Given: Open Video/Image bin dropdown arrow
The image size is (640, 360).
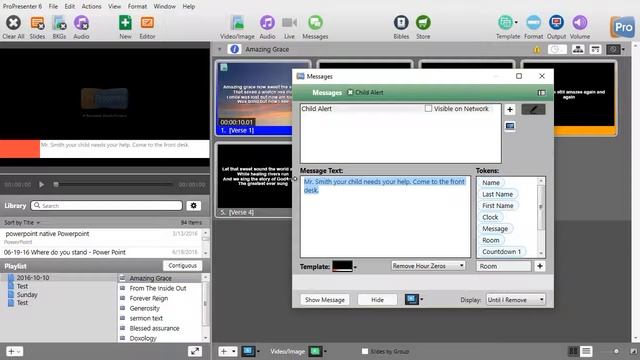Looking at the screenshot, I should click(x=325, y=351).
